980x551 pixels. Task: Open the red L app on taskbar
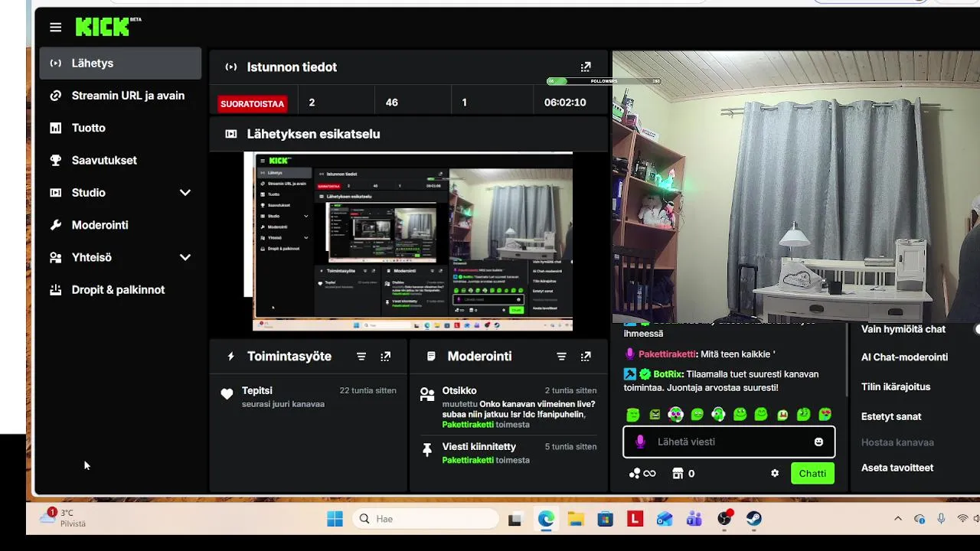pos(635,519)
